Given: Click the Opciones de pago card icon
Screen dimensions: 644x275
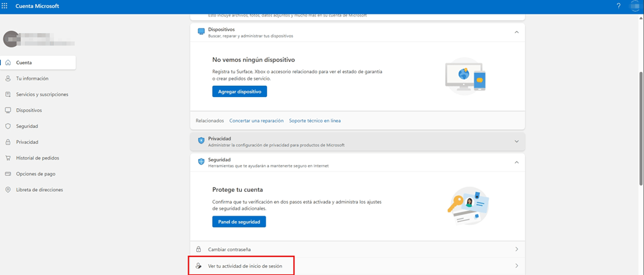Looking at the screenshot, I should point(8,173).
